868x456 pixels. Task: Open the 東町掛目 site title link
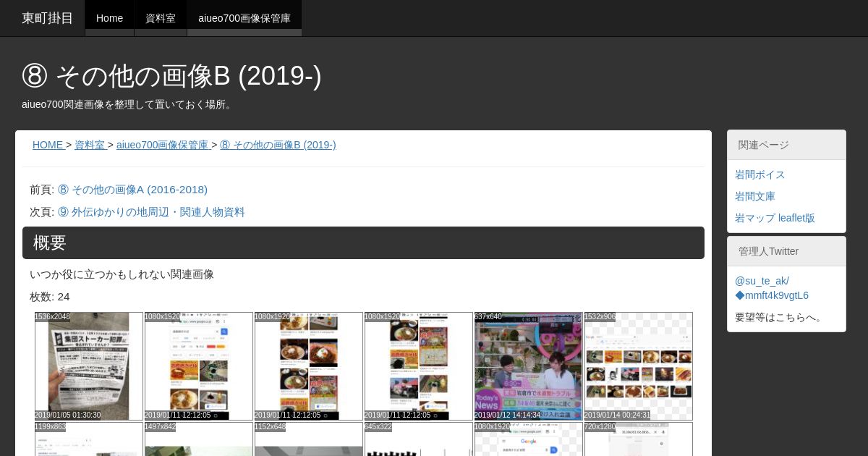point(48,18)
